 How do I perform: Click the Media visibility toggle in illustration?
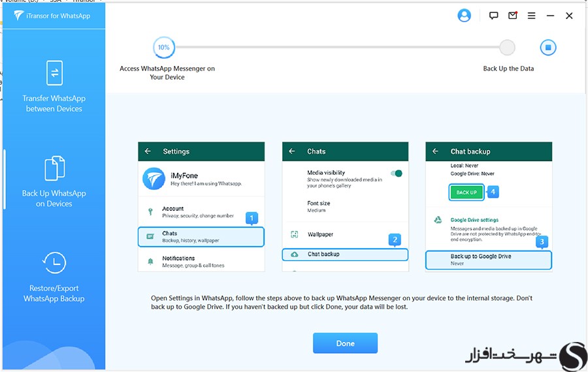pyautogui.click(x=397, y=173)
